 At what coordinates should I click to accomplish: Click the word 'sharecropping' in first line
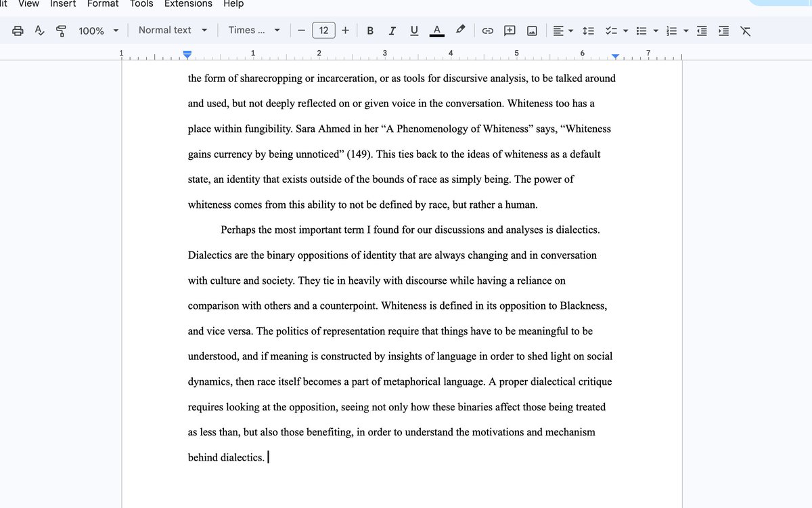coord(271,79)
